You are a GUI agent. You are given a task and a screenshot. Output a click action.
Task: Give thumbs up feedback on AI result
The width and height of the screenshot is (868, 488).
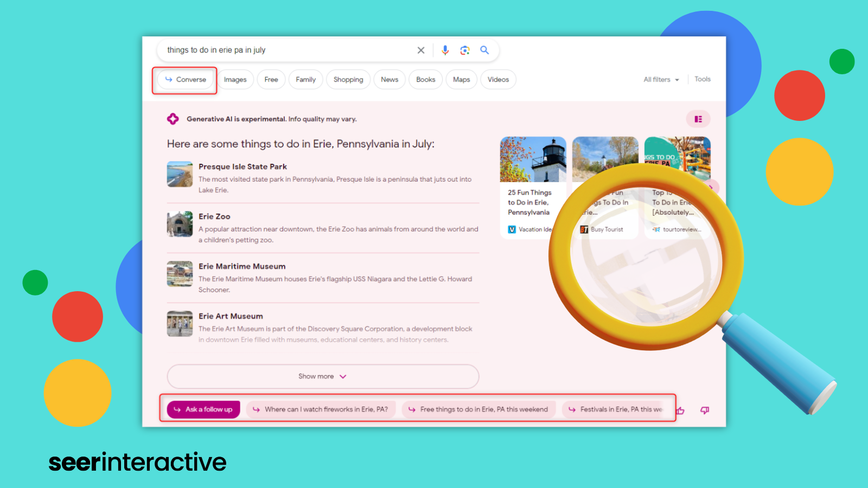click(x=680, y=410)
